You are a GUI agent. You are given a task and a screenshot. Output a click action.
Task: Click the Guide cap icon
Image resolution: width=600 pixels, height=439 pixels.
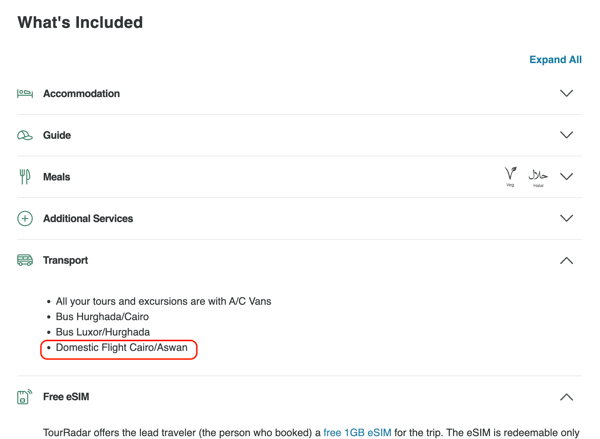(x=25, y=135)
